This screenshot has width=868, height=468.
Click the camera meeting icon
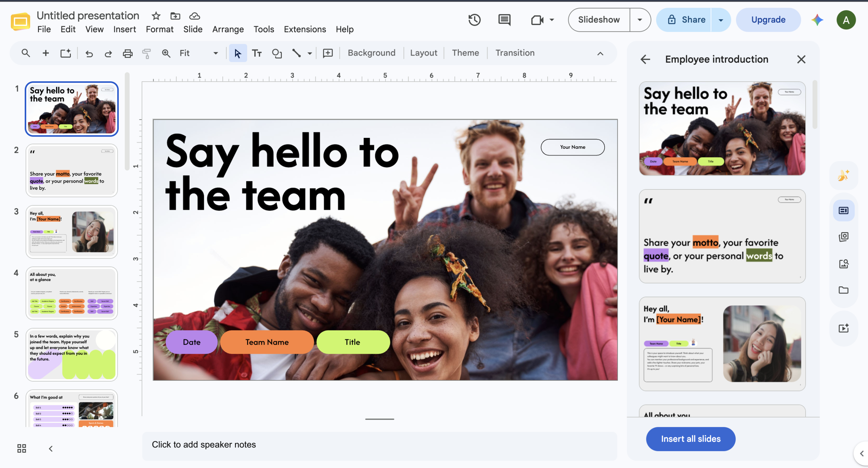coord(537,20)
